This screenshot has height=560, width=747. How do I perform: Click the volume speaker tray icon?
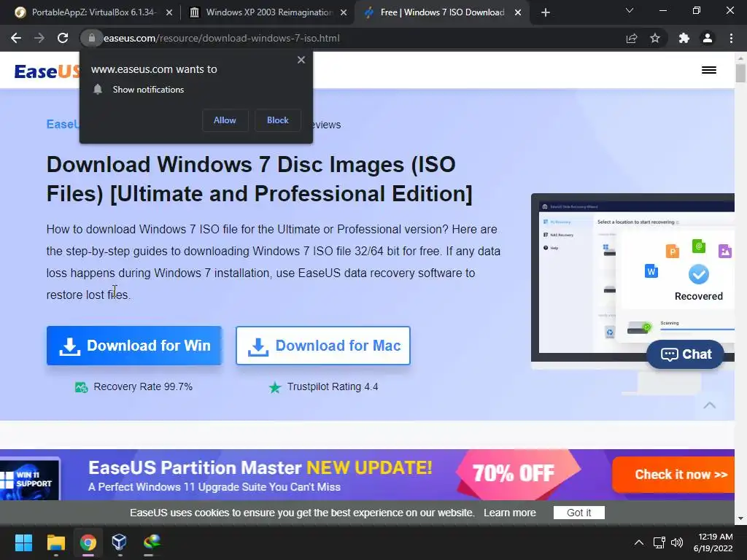(x=676, y=542)
